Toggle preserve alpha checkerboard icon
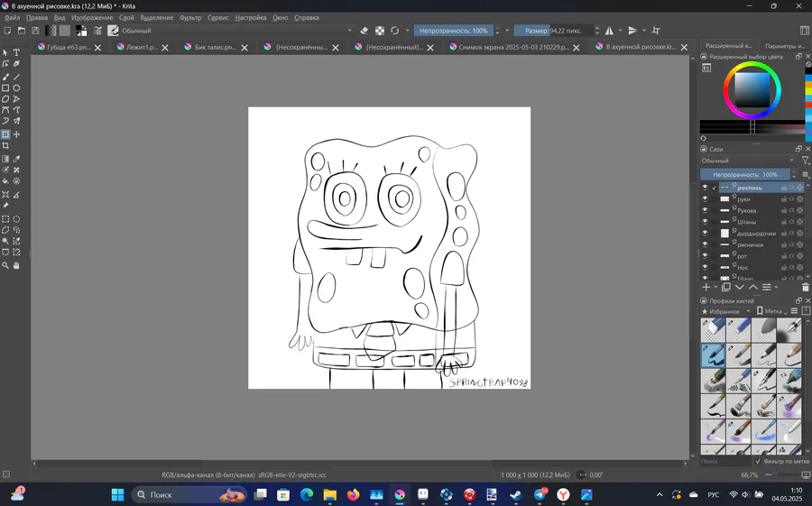812x506 pixels. 380,31
